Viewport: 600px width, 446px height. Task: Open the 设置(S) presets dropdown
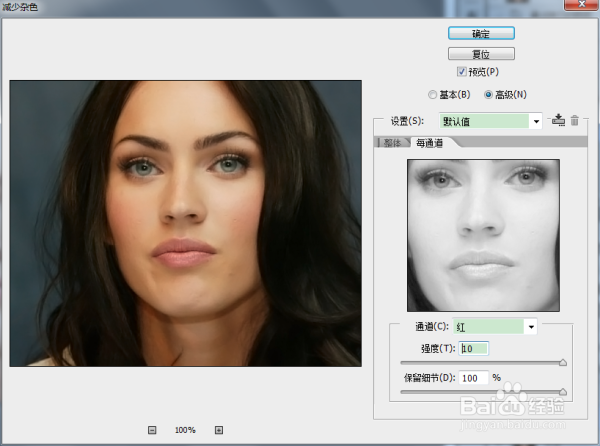(490, 121)
